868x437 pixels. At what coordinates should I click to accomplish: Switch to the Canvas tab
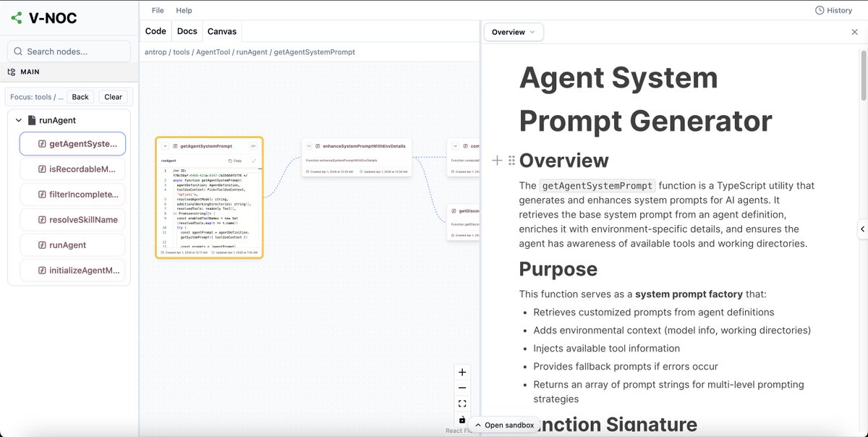(222, 31)
